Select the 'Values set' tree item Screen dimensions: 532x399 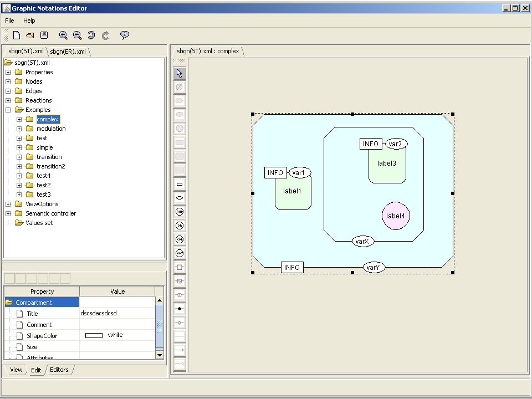click(39, 223)
